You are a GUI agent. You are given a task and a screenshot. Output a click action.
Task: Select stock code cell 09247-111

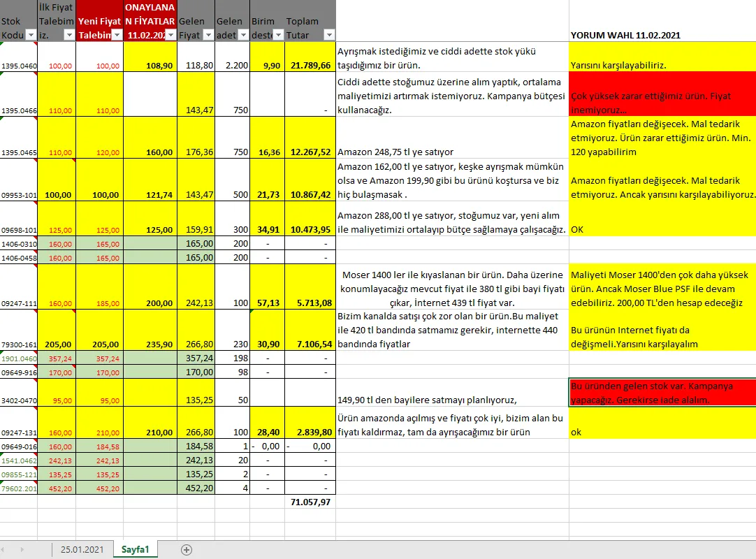[19, 286]
